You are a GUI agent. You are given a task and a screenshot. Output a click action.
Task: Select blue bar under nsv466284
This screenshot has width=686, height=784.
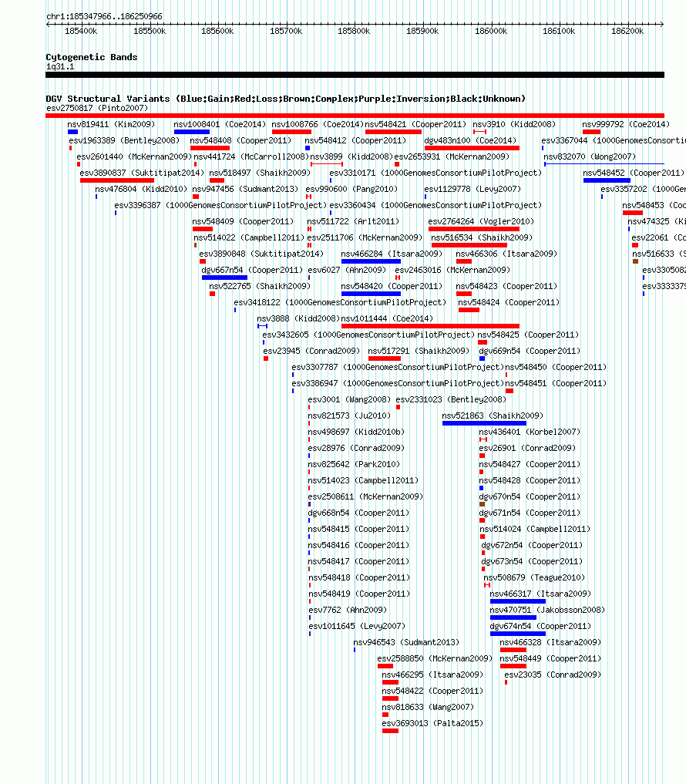[x=371, y=261]
